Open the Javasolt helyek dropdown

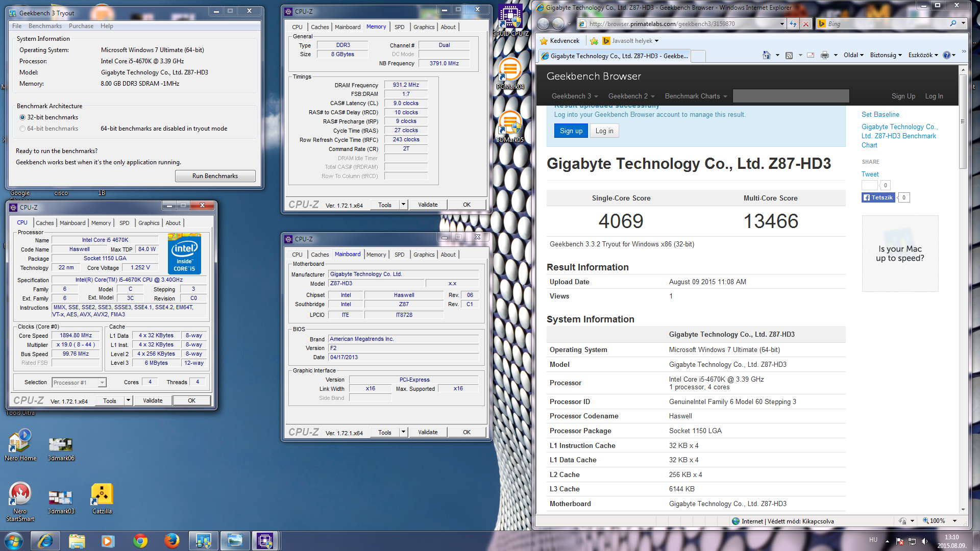(x=630, y=41)
